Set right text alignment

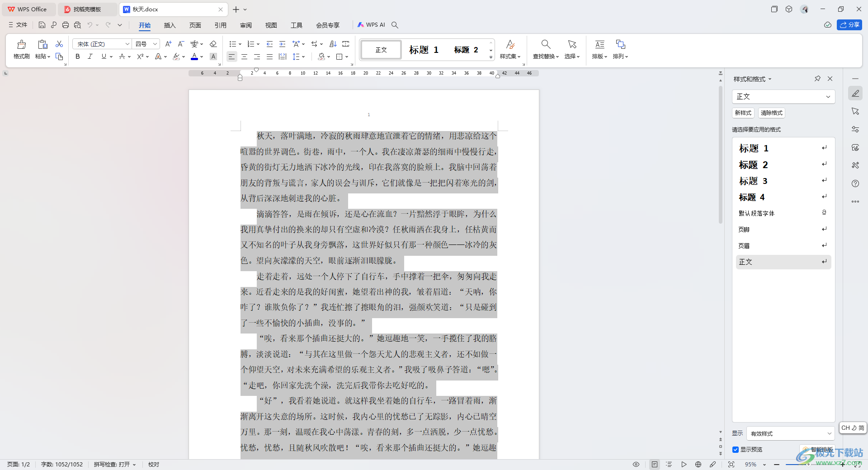point(257,56)
